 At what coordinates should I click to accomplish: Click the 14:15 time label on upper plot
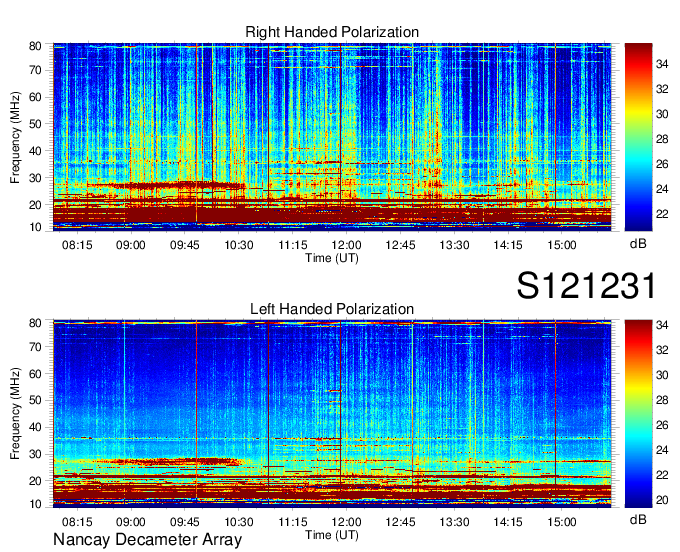(508, 245)
